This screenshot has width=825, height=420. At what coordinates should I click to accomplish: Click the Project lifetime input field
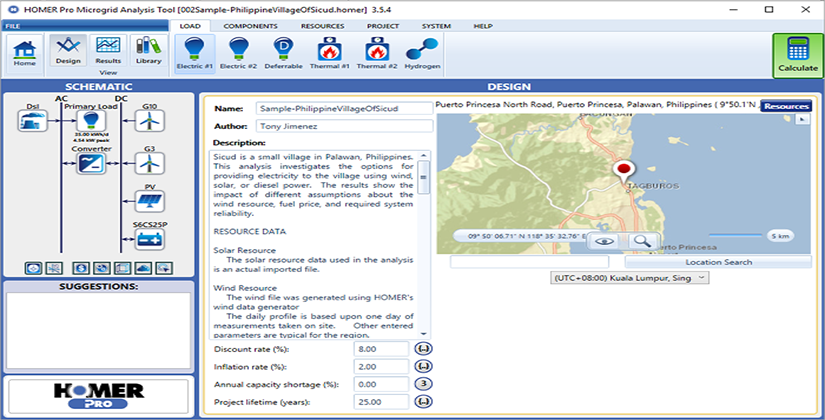click(380, 402)
